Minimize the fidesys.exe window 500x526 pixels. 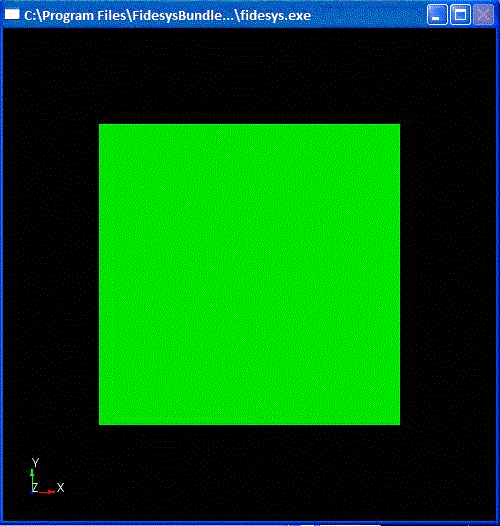[x=437, y=15]
